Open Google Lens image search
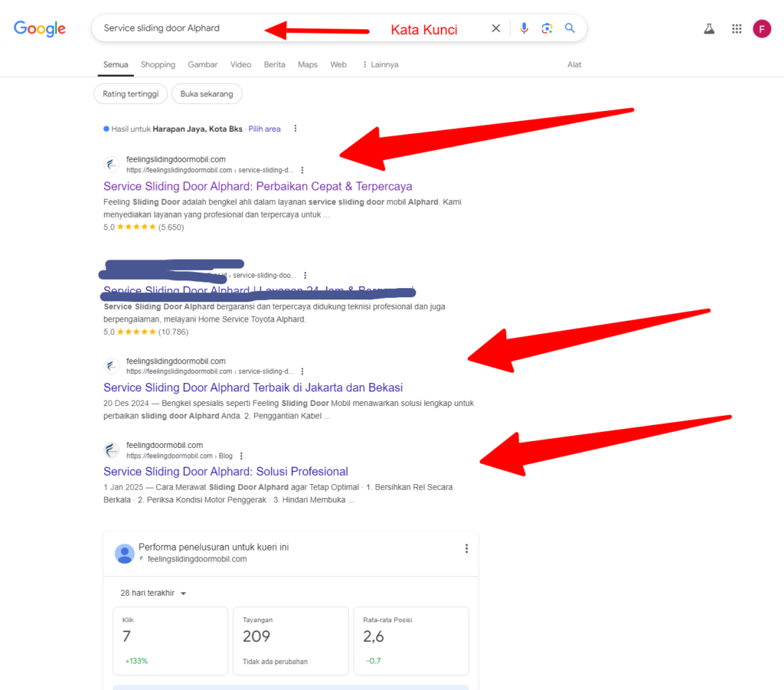 click(x=547, y=28)
